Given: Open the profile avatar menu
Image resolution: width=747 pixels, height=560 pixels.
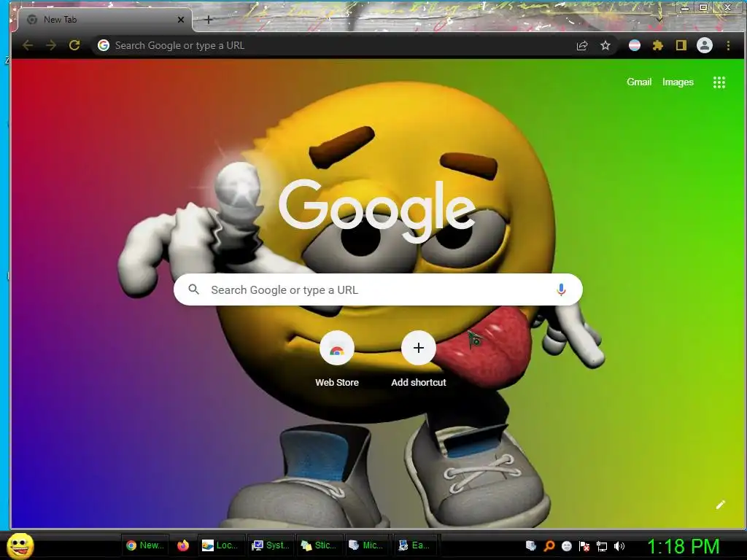Looking at the screenshot, I should click(705, 46).
